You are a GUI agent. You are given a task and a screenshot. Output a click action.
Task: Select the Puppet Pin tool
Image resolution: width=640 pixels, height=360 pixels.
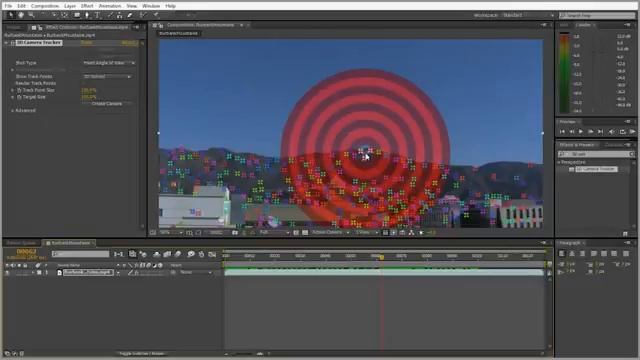pos(156,15)
